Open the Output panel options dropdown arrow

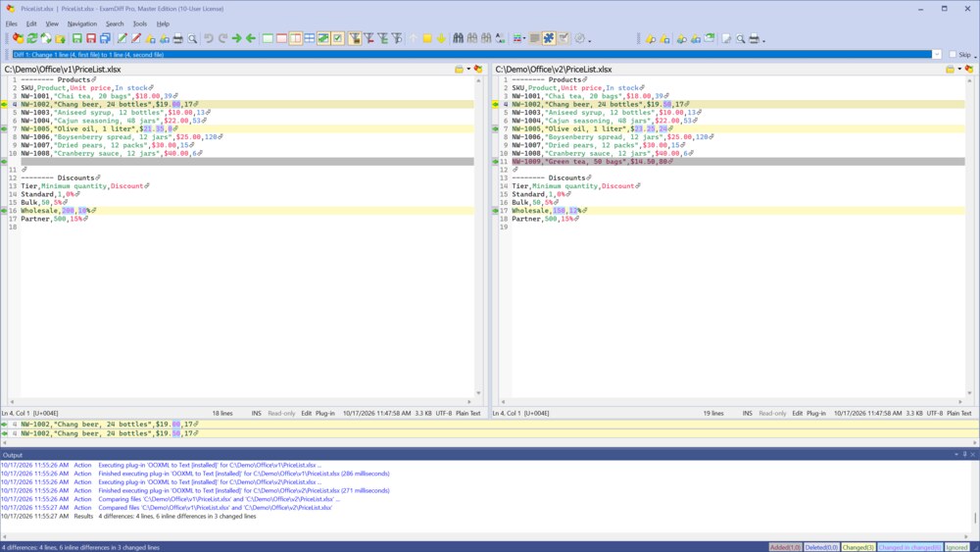[956, 455]
